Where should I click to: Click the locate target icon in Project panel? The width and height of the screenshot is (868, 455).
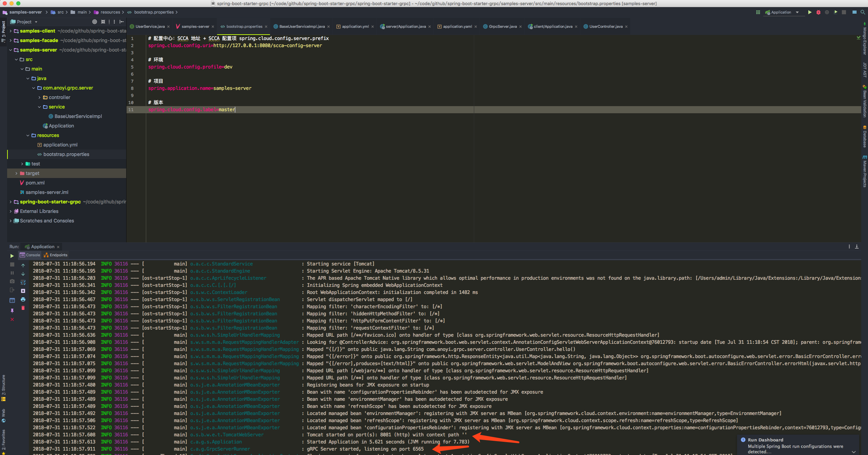click(94, 22)
